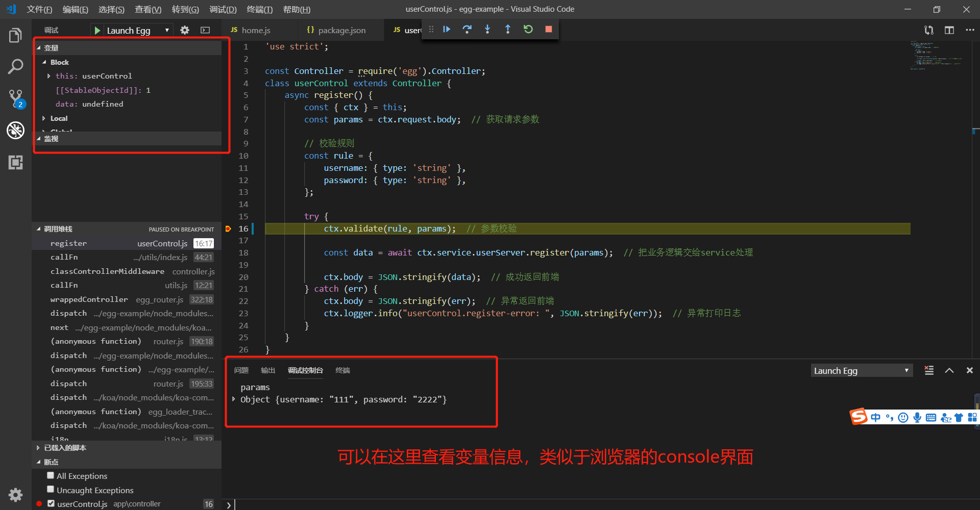The image size is (980, 510).
Task: Open the Source Control panel icon
Action: 15,98
